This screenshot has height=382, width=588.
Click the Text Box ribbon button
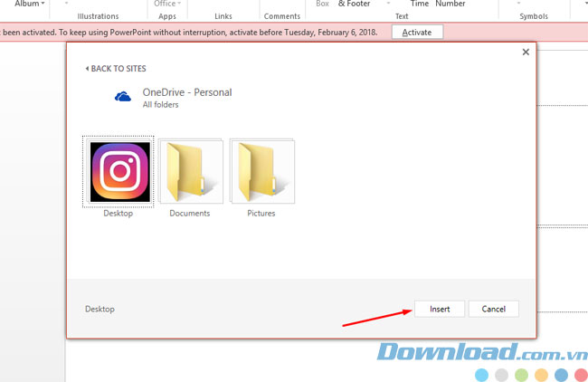click(322, 4)
